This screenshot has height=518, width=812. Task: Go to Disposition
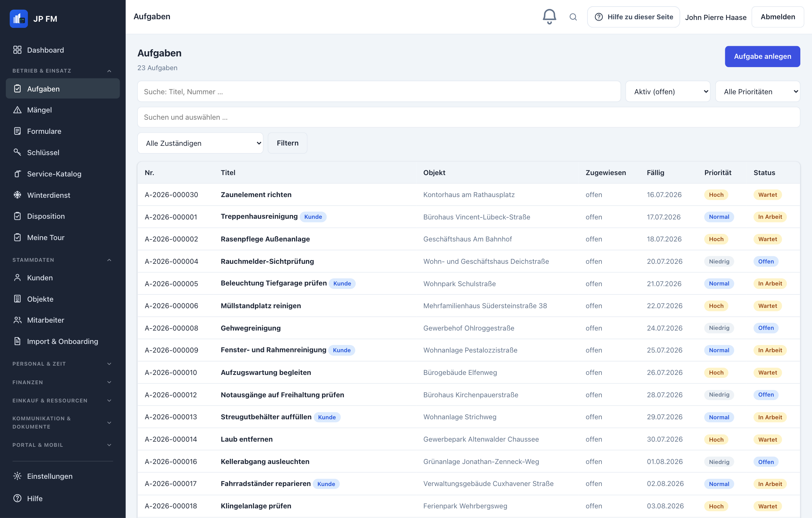coord(63,216)
